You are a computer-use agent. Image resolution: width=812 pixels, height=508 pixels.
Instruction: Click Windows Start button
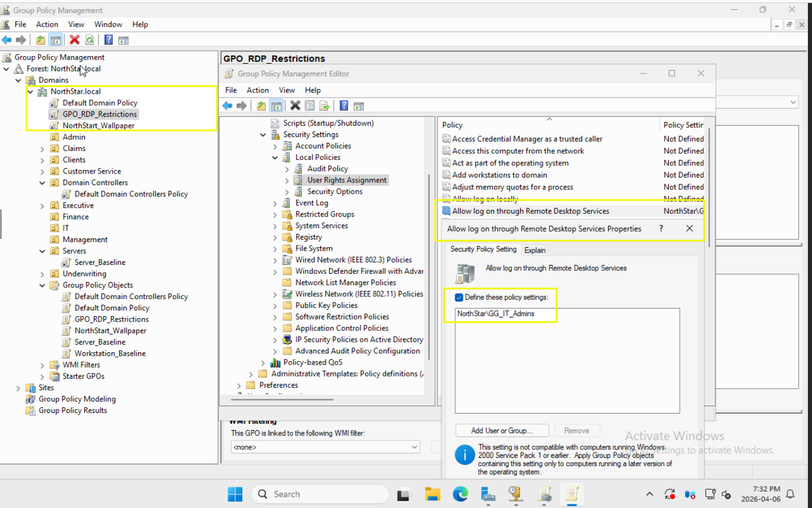pos(235,494)
